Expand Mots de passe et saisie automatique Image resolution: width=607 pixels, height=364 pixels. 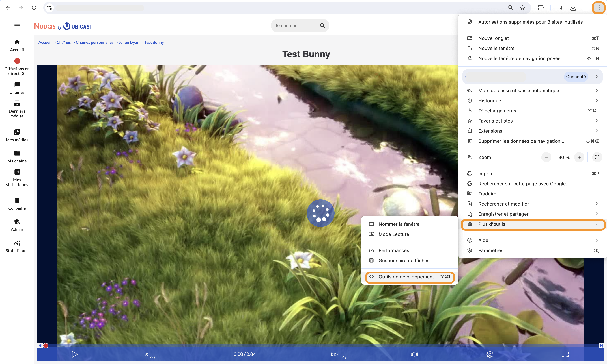532,91
